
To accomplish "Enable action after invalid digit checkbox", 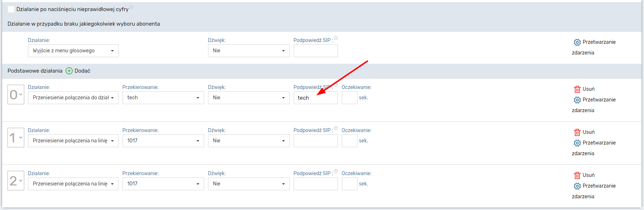I will [11, 9].
